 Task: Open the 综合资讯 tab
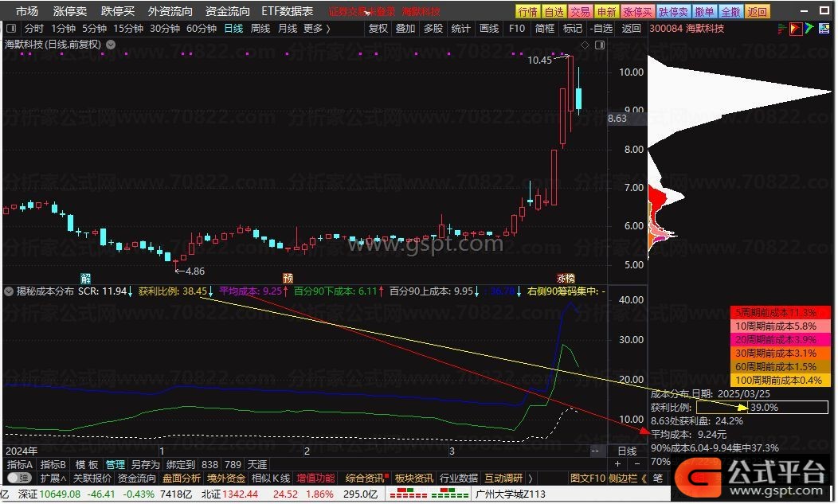point(365,478)
